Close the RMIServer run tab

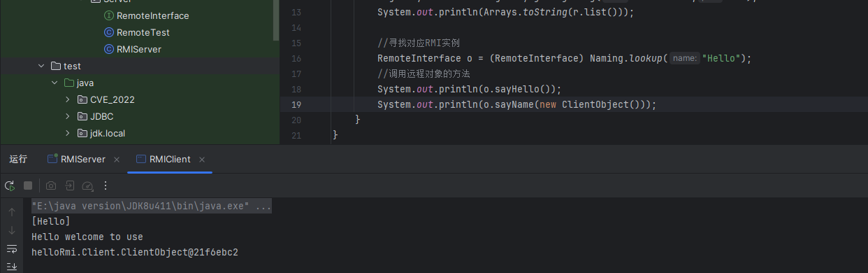coord(117,160)
